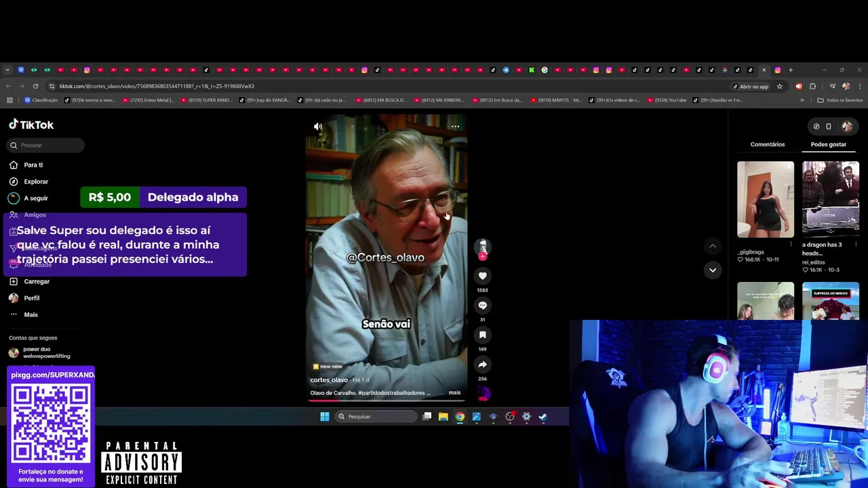Click the compass icon in the top-right pill

click(816, 126)
